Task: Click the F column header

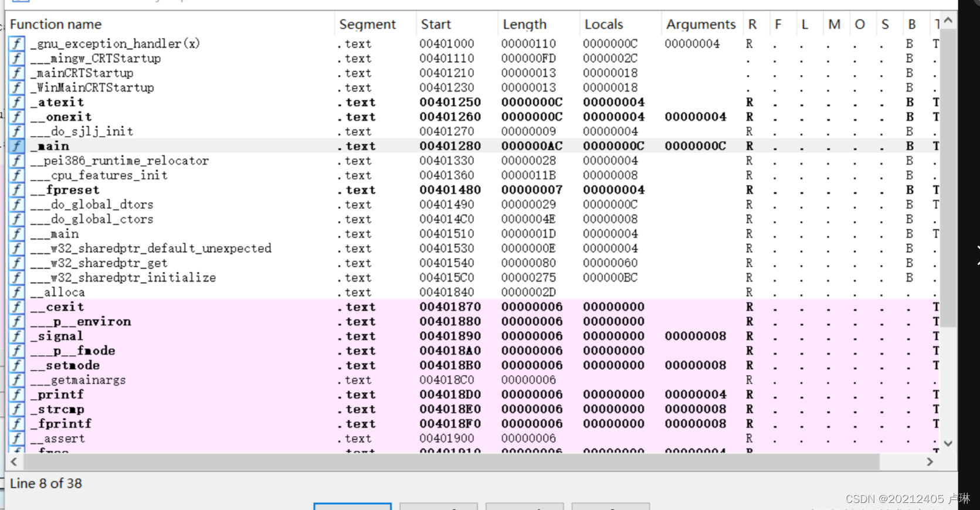Action: (778, 24)
